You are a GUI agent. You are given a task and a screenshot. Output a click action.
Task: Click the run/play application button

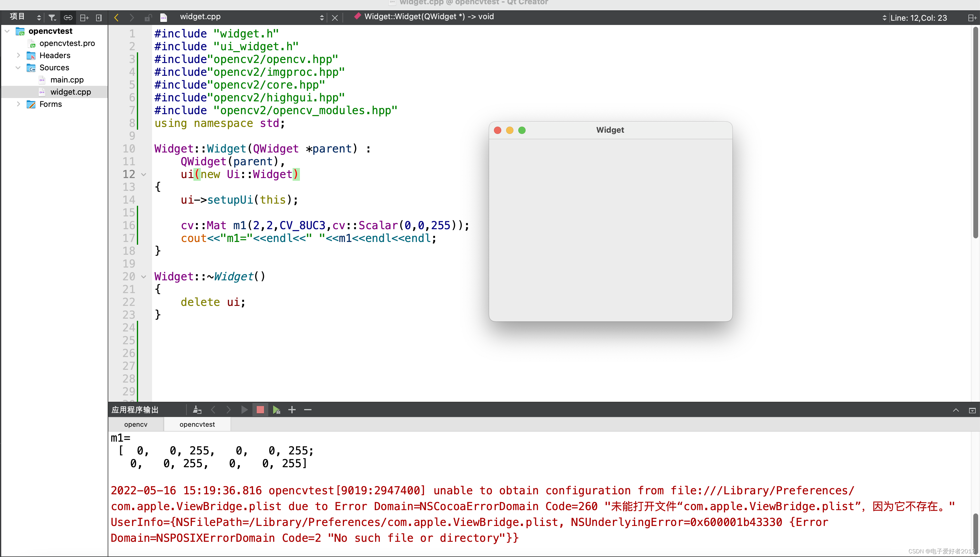coord(244,409)
